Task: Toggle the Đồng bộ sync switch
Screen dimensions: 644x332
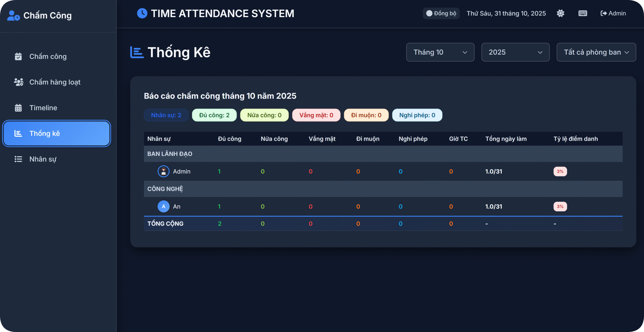Action: click(x=429, y=13)
